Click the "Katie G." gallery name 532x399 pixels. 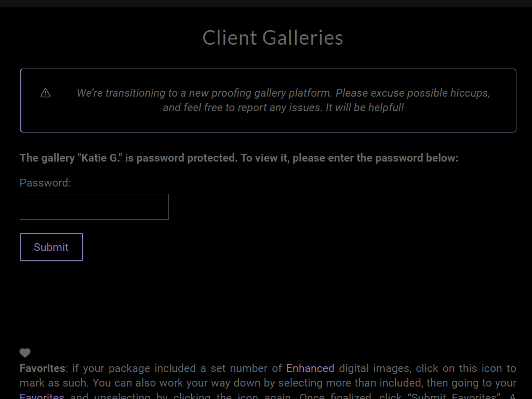(100, 158)
